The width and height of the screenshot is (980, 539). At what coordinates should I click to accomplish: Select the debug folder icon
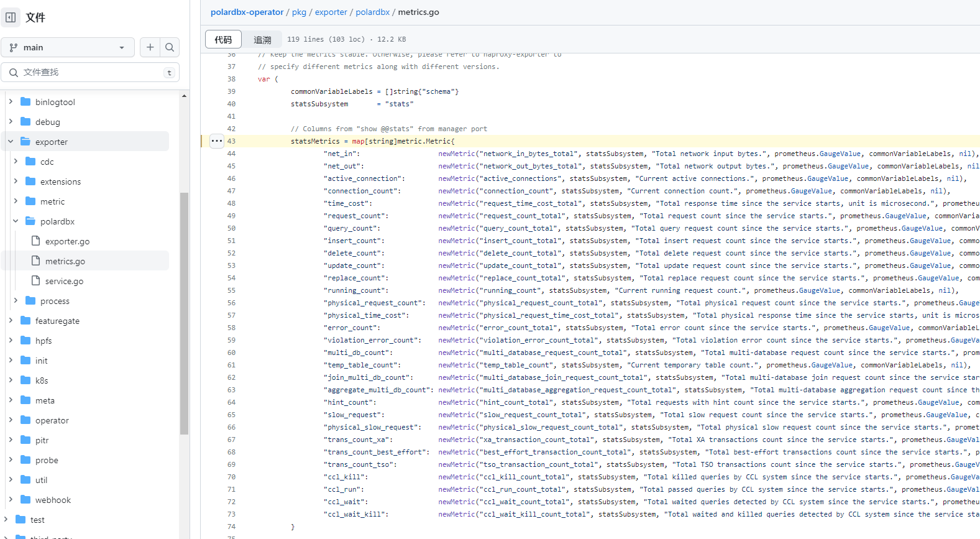pos(25,121)
